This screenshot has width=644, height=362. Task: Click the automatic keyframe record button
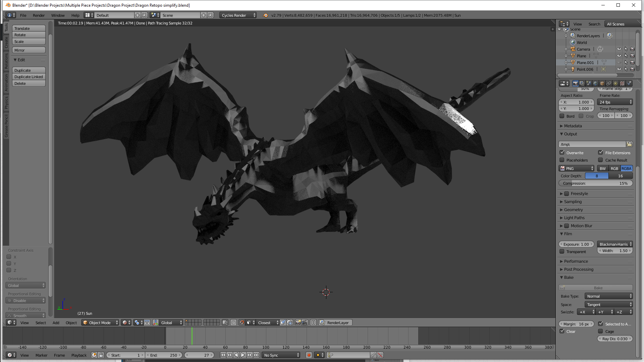(309, 355)
